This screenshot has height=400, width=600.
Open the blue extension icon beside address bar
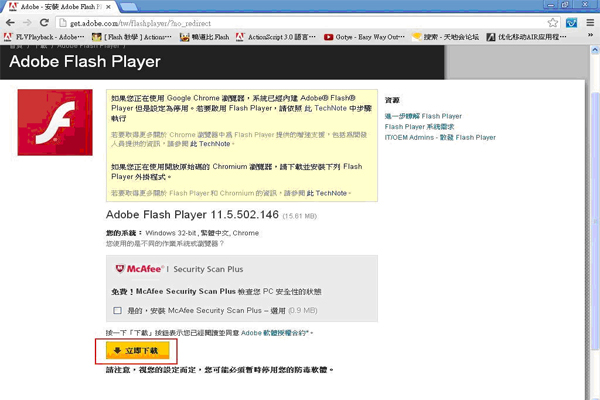(572, 23)
